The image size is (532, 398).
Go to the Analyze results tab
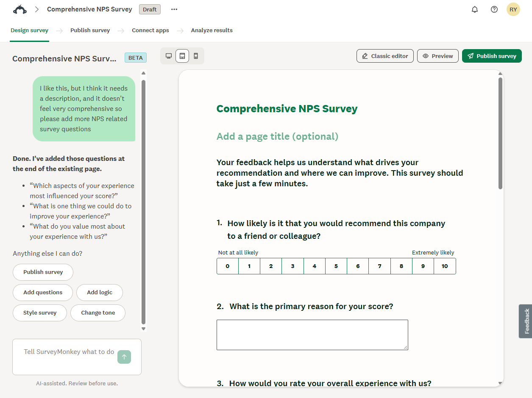[212, 30]
